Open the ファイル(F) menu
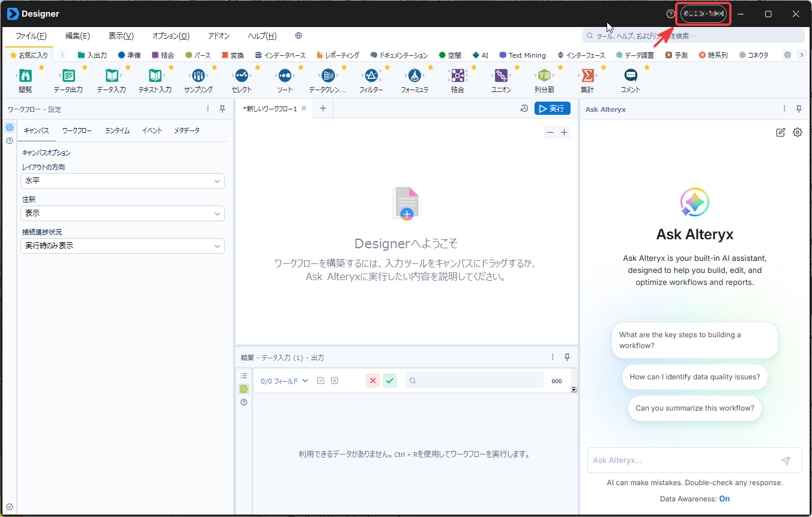This screenshot has width=812, height=517. [x=31, y=35]
